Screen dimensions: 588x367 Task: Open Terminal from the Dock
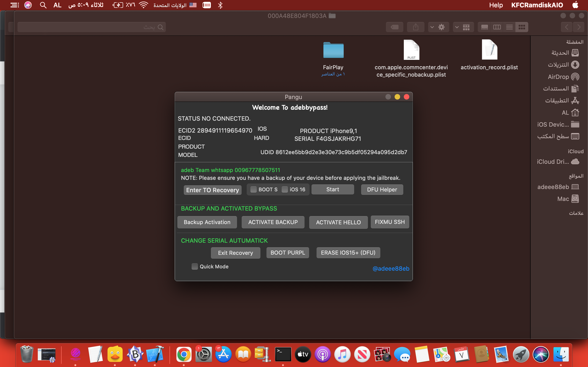(283, 354)
